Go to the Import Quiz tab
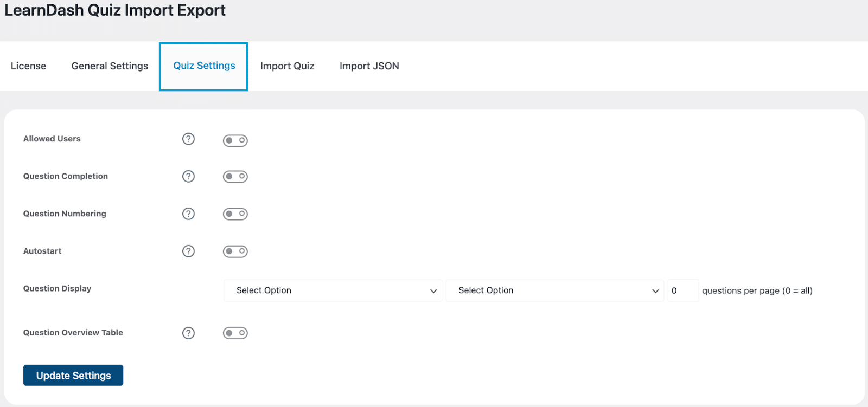The height and width of the screenshot is (407, 868). (x=288, y=66)
